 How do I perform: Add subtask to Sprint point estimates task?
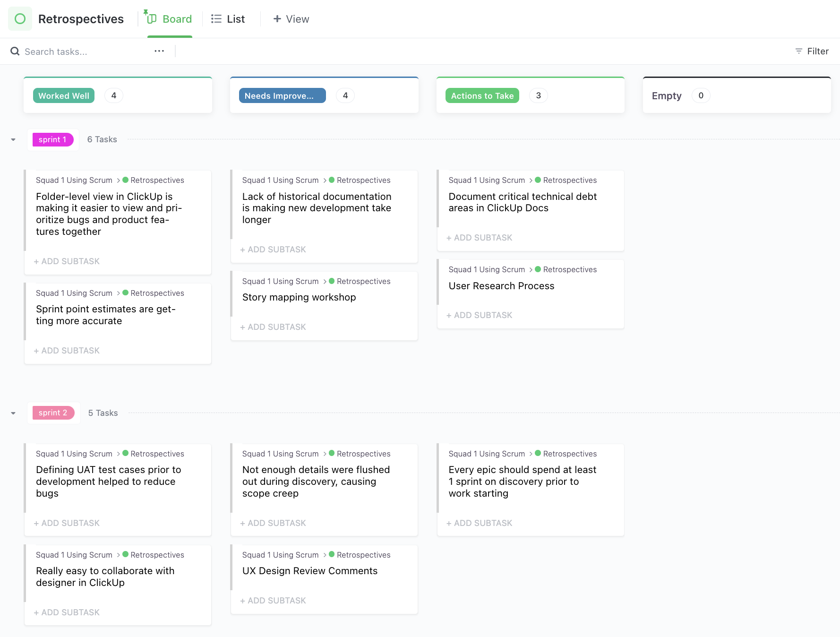[67, 351]
